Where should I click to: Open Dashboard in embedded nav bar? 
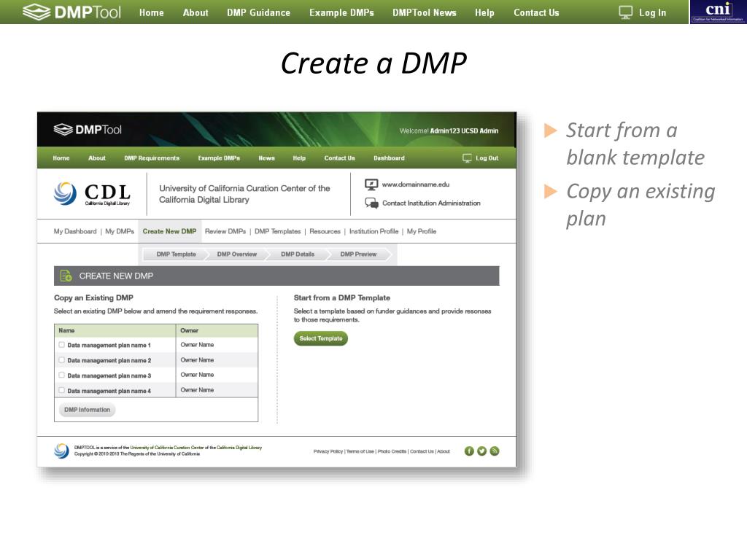(389, 158)
